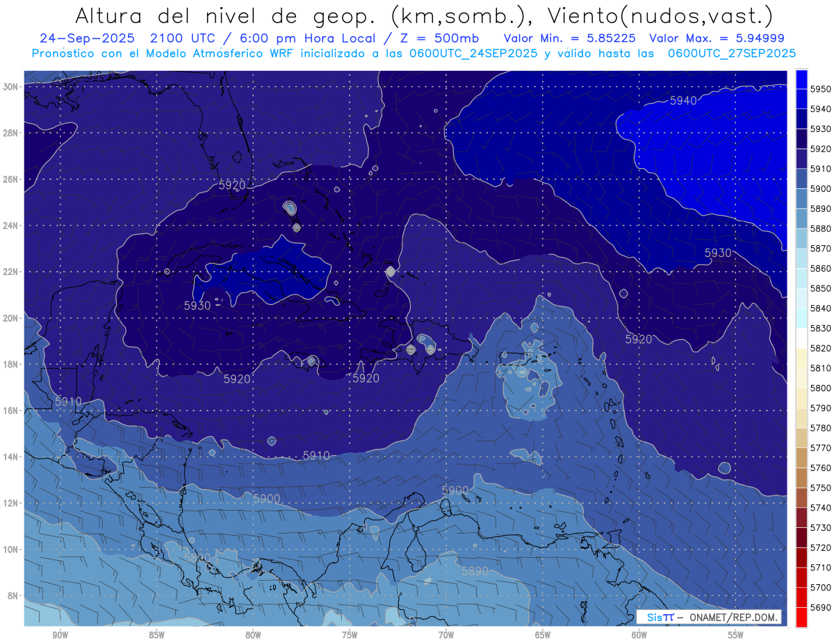Image resolution: width=834 pixels, height=644 pixels.
Task: Click the '70W' longitude axis label
Action: tap(446, 636)
